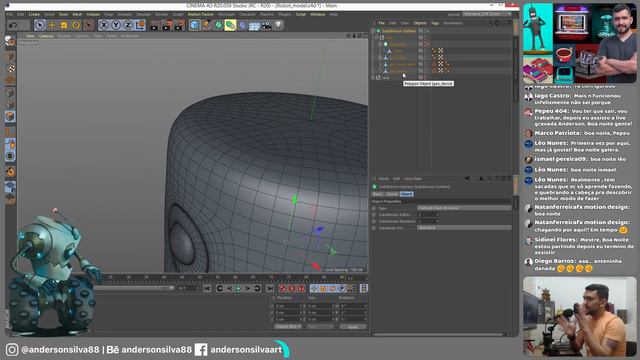The width and height of the screenshot is (640, 360).
Task: Click Apply in coordinates panel
Action: (x=353, y=327)
